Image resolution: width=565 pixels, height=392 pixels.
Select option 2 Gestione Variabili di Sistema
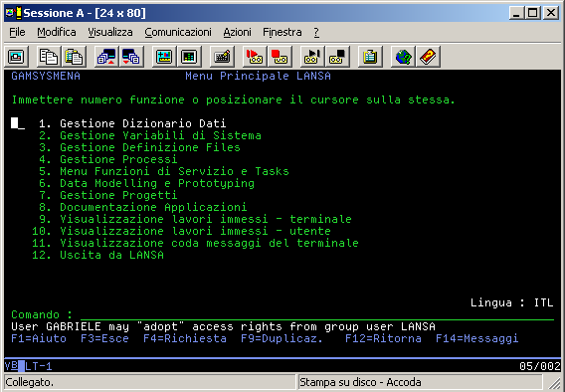coord(150,135)
